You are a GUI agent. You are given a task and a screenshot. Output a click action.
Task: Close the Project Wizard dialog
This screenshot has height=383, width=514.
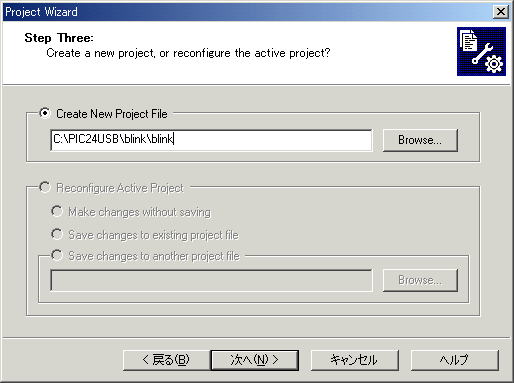click(x=501, y=12)
